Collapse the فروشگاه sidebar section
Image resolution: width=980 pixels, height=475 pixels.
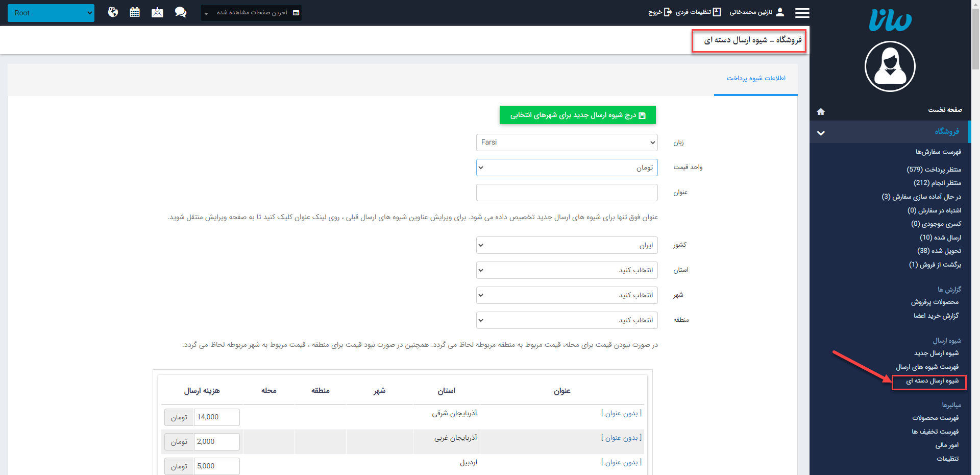pyautogui.click(x=821, y=133)
